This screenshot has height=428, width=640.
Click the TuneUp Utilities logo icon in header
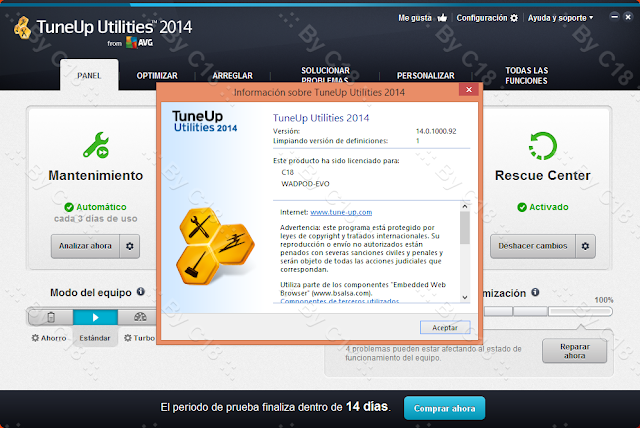tap(22, 28)
